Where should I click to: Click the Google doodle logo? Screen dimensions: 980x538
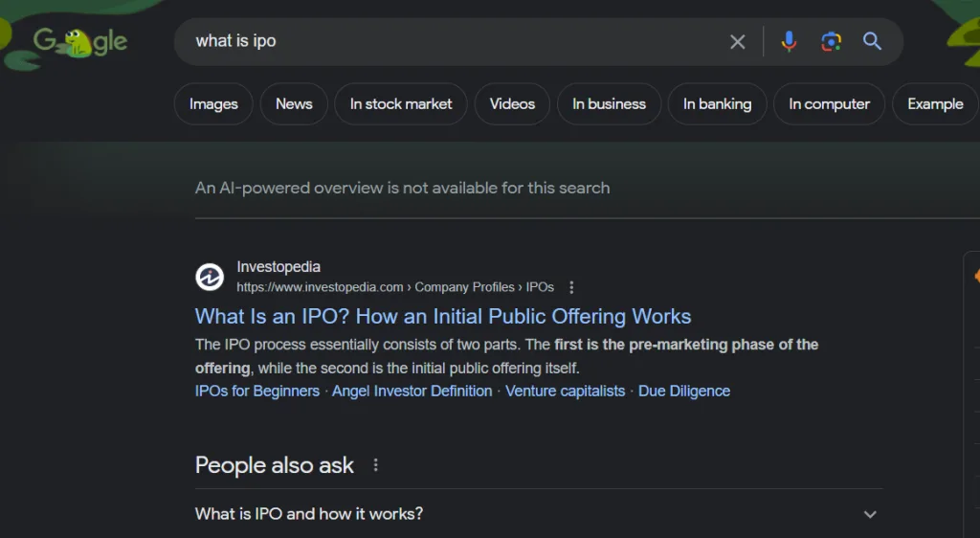pos(80,41)
